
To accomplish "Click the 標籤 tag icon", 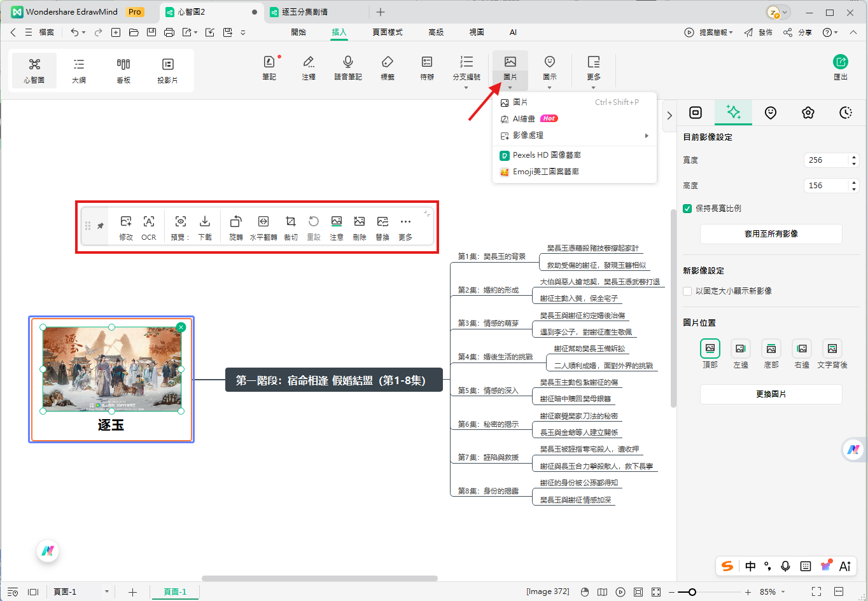I will pyautogui.click(x=387, y=67).
